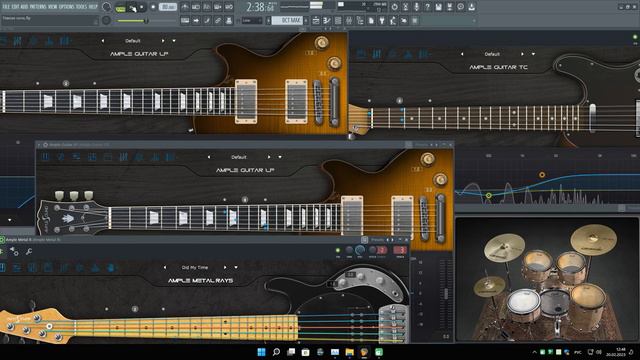640x360 pixels.
Task: Click the question mark help icon
Action: (x=427, y=7)
